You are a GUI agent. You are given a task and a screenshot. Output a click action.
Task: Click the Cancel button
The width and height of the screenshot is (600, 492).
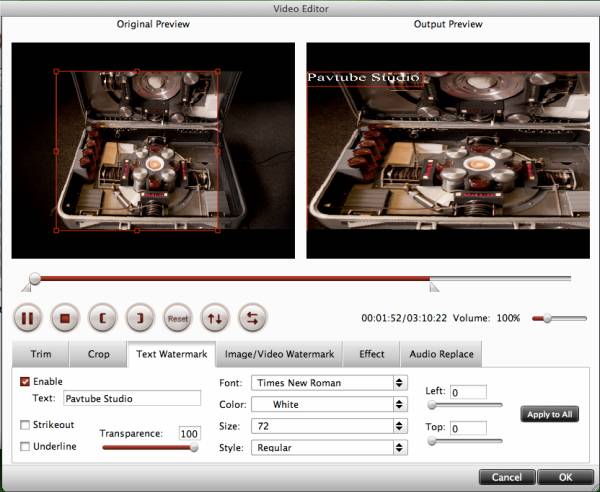(507, 477)
